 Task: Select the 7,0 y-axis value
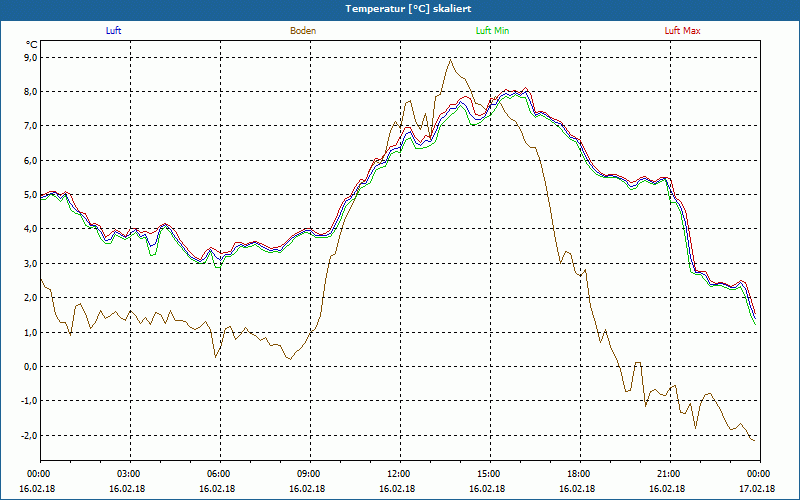tap(31, 126)
